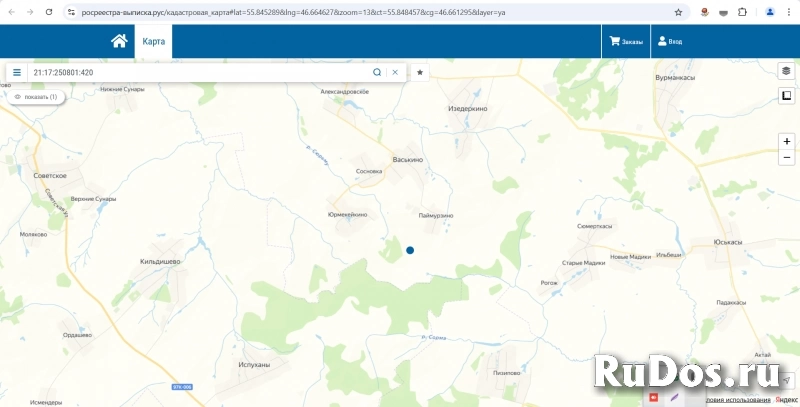Open the browser three-dot menu
Screen dimensions: 800x407
[x=789, y=12]
